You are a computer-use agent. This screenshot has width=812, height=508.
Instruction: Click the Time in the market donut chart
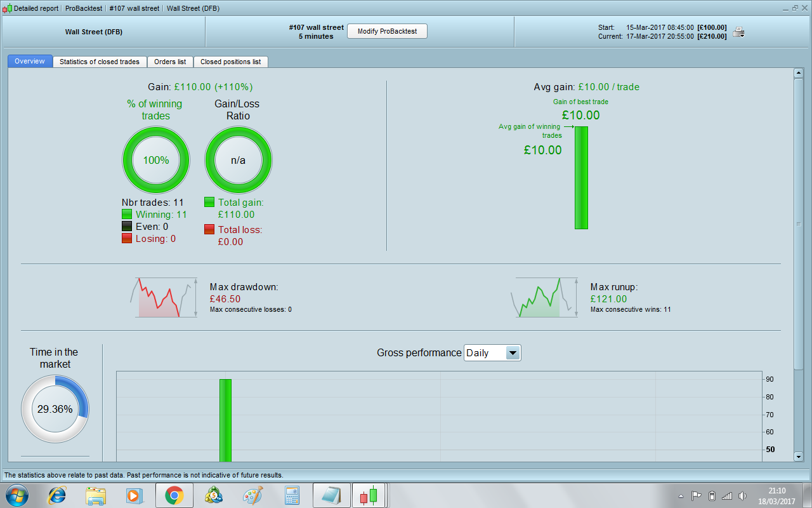pos(55,410)
